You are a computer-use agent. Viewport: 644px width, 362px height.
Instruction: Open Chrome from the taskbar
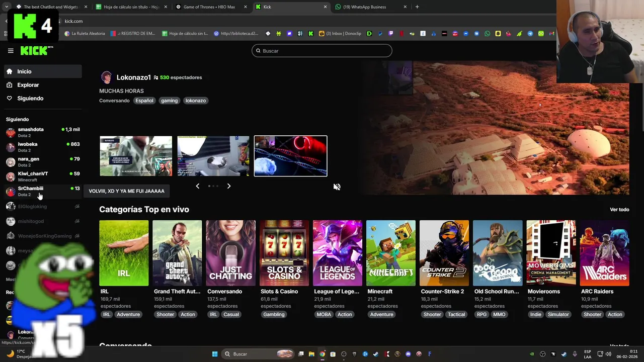coord(322,354)
